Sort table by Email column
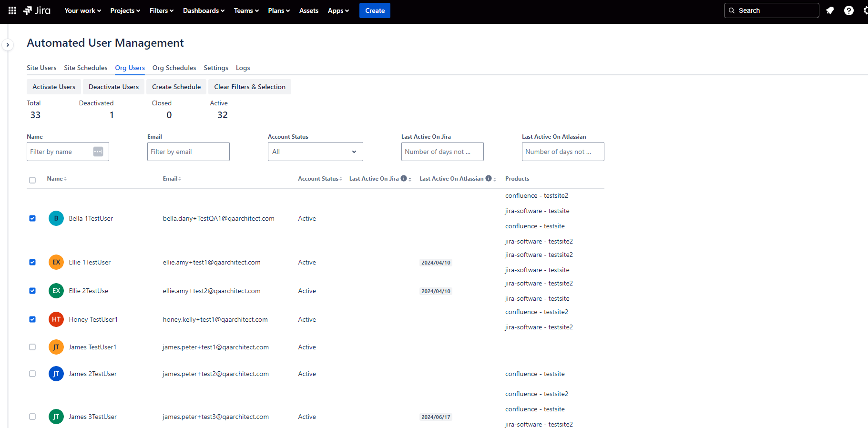The width and height of the screenshot is (868, 428). 172,179
